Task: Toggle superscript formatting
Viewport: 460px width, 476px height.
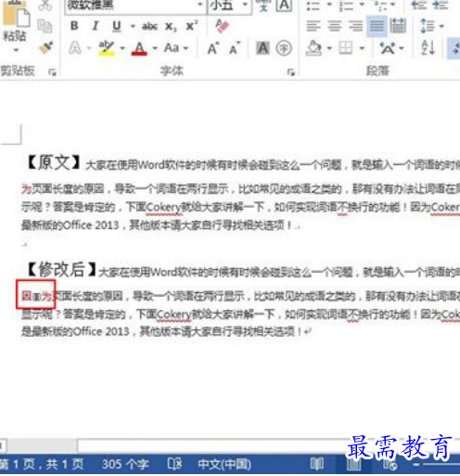Action: (x=192, y=26)
